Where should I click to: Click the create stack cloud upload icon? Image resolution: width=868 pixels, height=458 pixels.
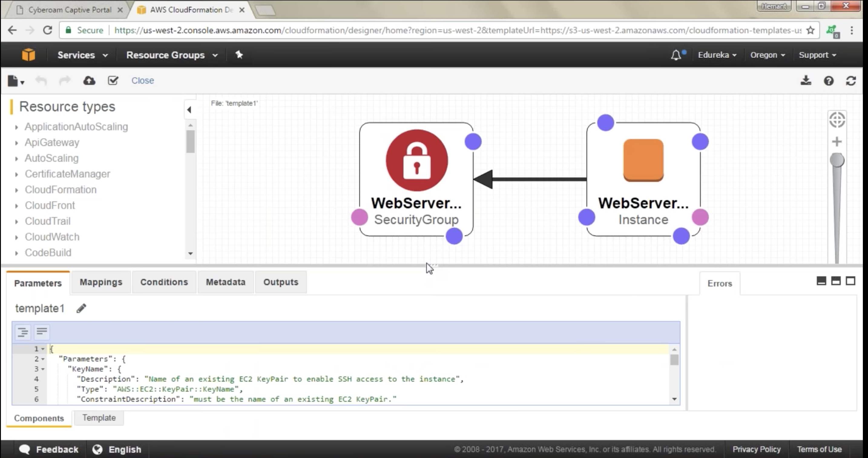(x=89, y=80)
